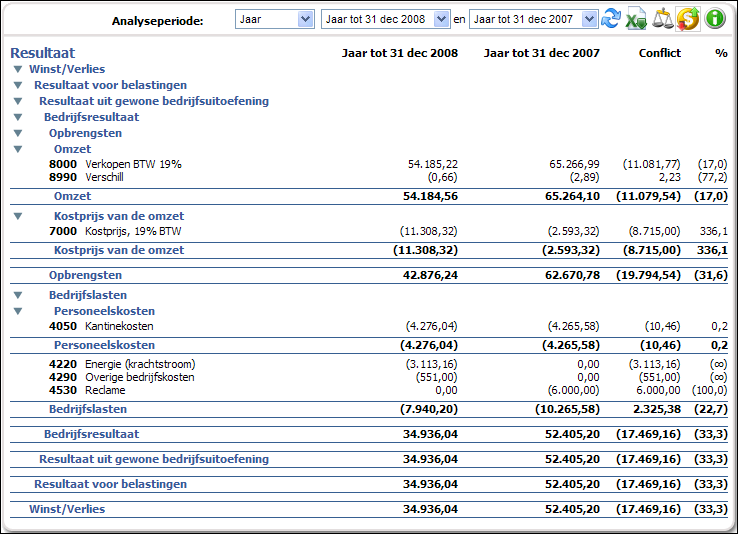The image size is (738, 534).
Task: Export the report with the Excel icon
Action: (x=636, y=19)
